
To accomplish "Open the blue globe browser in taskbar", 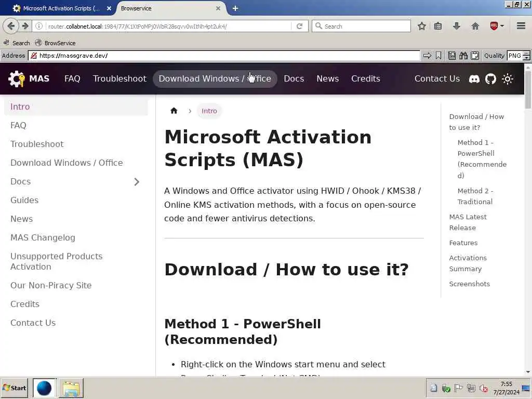I will (45, 388).
